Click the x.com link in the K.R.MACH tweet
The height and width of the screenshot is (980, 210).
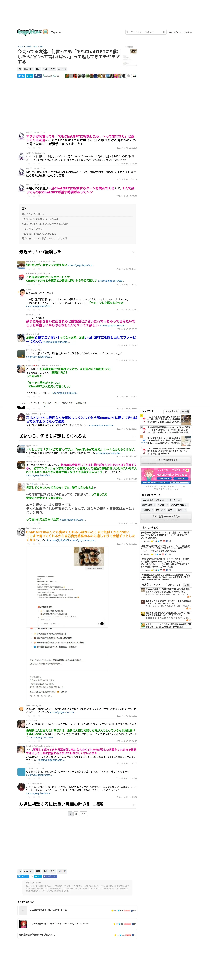[x=111, y=281]
